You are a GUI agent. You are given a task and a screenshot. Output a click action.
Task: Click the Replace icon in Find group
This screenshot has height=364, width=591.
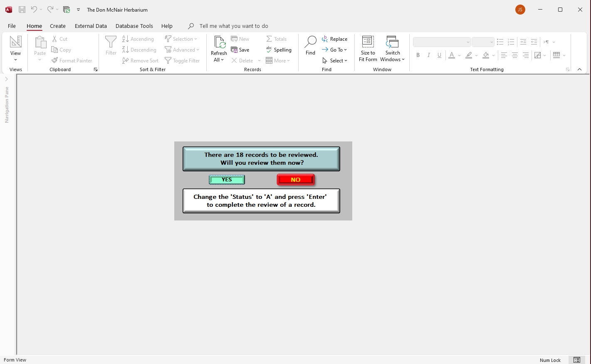(325, 39)
